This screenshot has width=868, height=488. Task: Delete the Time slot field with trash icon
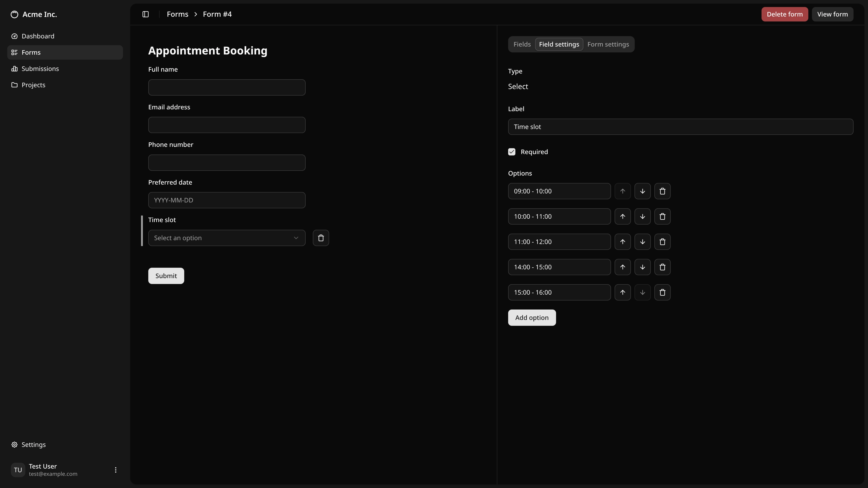(x=321, y=238)
